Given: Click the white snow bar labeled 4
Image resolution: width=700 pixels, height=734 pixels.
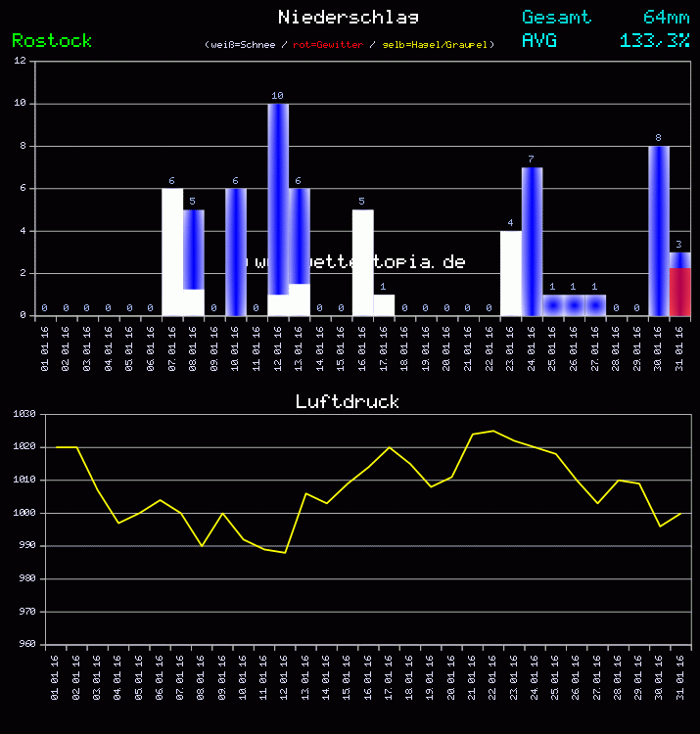Looking at the screenshot, I should tap(510, 273).
